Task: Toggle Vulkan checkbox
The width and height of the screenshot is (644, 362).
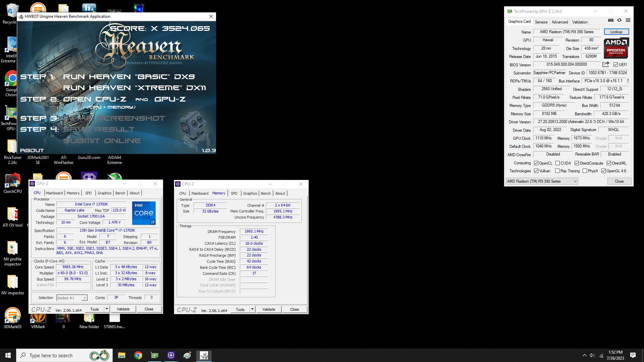Action: pos(536,171)
